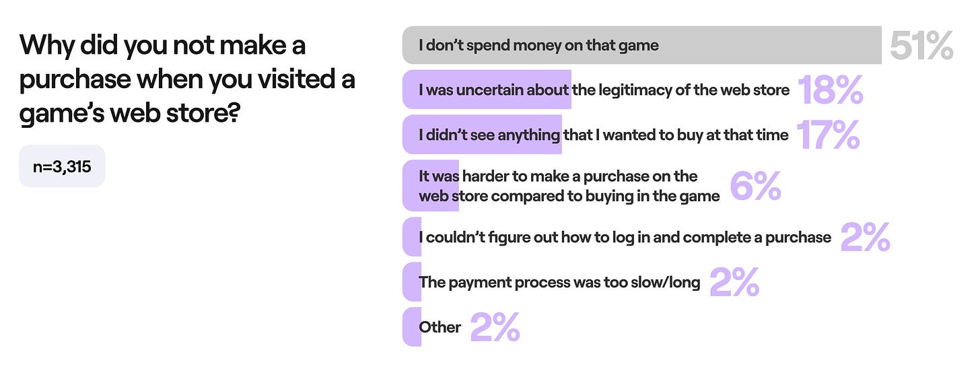Click the 17% percentage value
This screenshot has width=980, height=385.
point(828,135)
